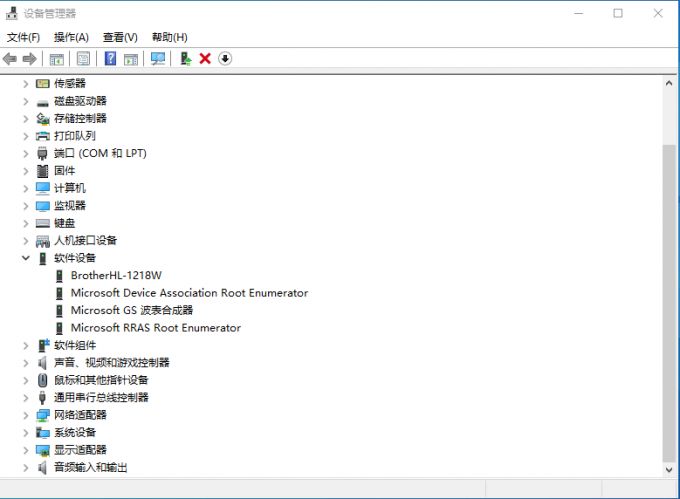Select Microsoft RRAS Root Enumerator
Viewport: 680px width, 499px height.
tap(156, 328)
